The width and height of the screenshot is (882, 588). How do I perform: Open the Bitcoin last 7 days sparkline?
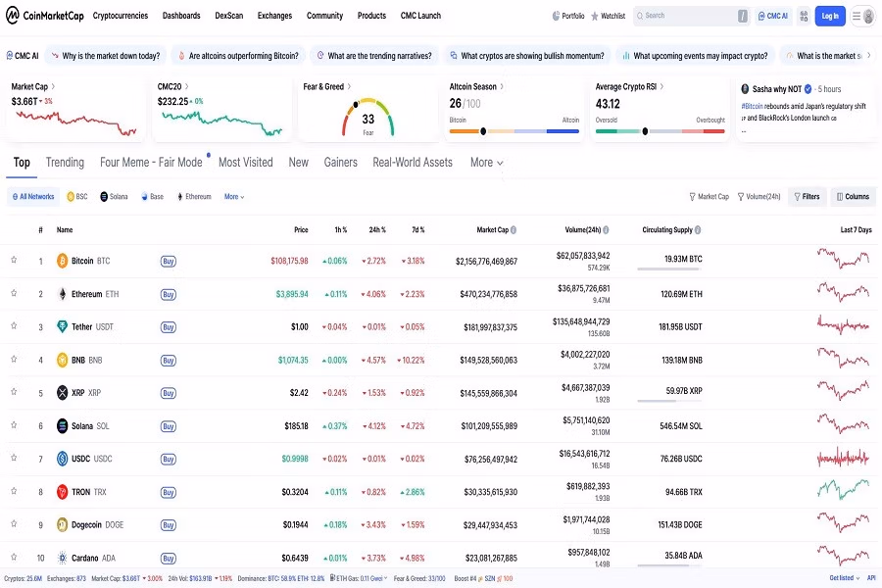[x=843, y=259]
